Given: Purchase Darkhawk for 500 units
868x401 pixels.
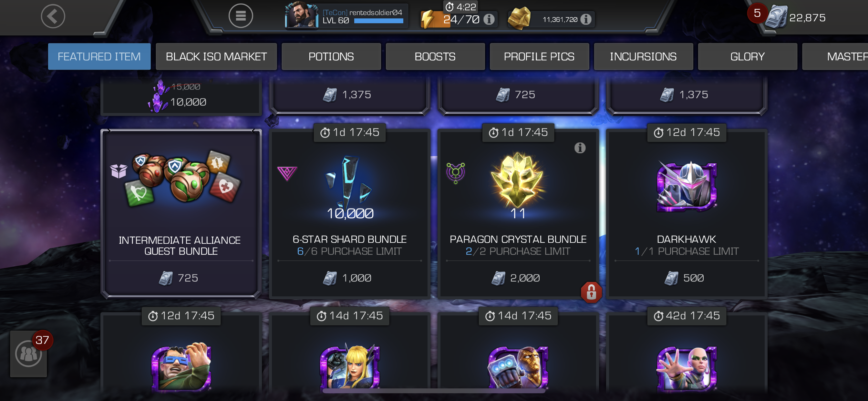Looking at the screenshot, I should 687,278.
